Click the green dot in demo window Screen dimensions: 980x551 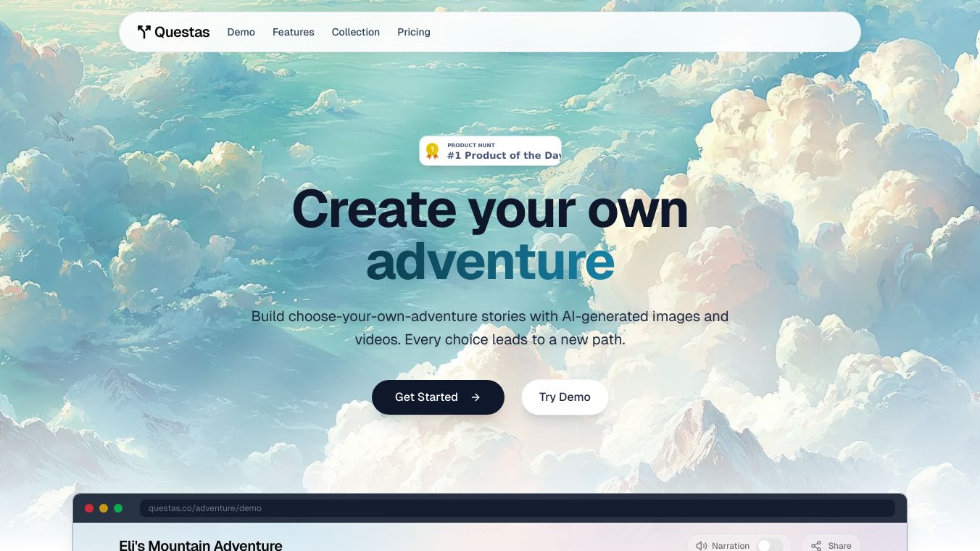pos(118,508)
